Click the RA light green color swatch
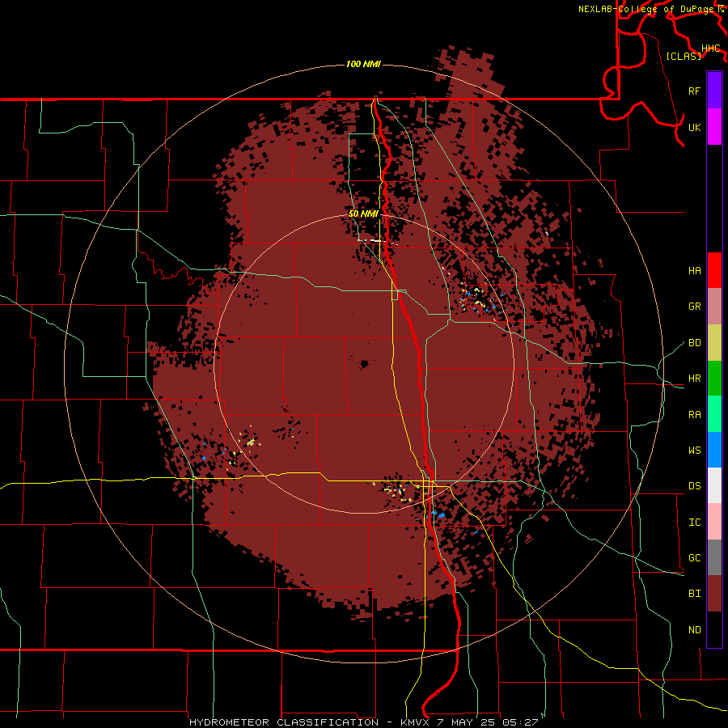 (714, 414)
